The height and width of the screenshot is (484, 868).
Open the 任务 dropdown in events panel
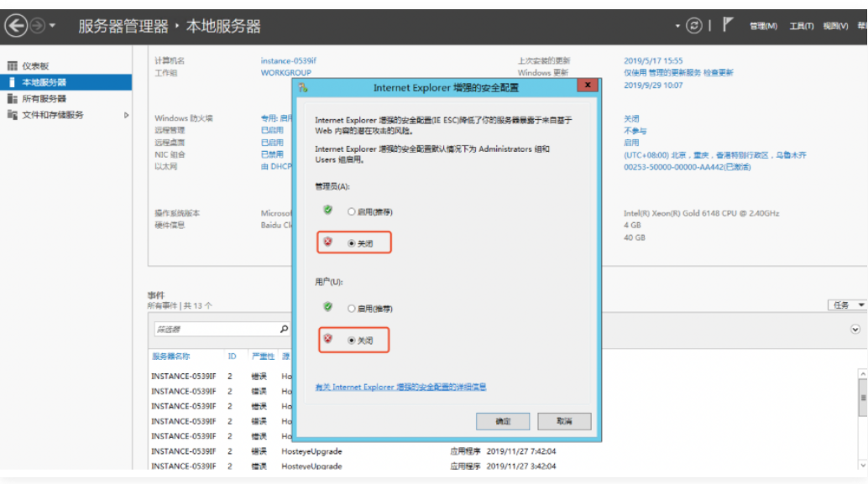point(846,305)
